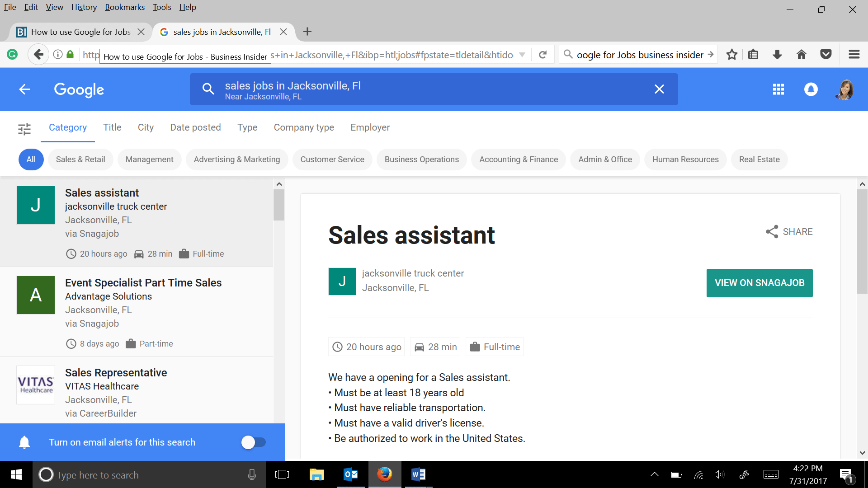Click the SHARE icon on job detail

coord(772,232)
